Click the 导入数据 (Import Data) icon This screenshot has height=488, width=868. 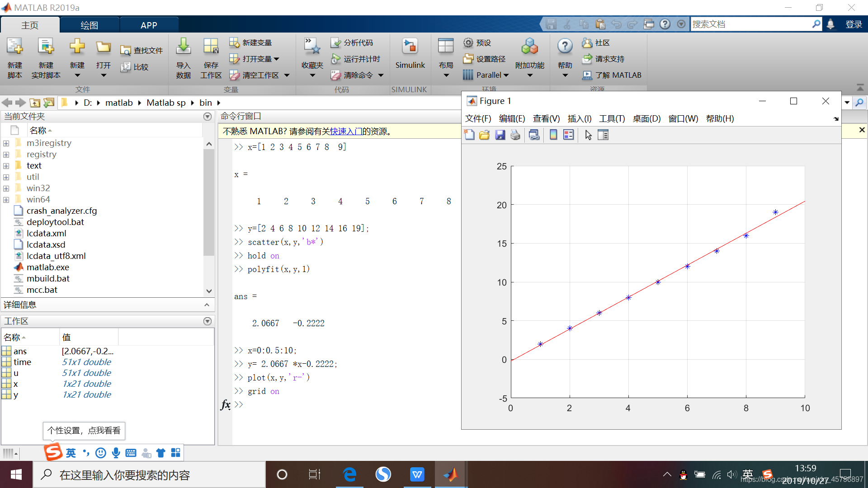click(x=183, y=47)
